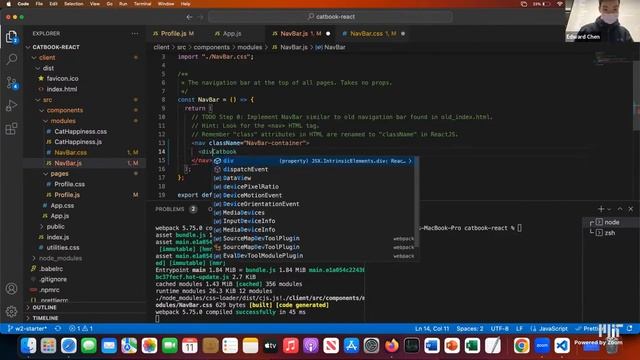The image size is (640, 360).
Task: Open App Store in the Dock
Action: (351, 346)
